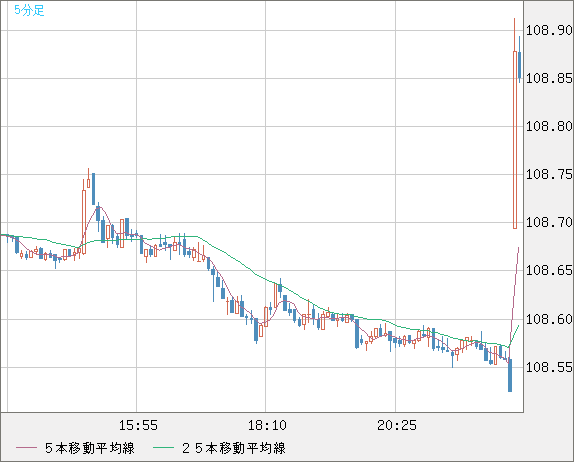The height and width of the screenshot is (462, 574).
Task: Click the 108.65 price axis label
Action: (x=549, y=271)
